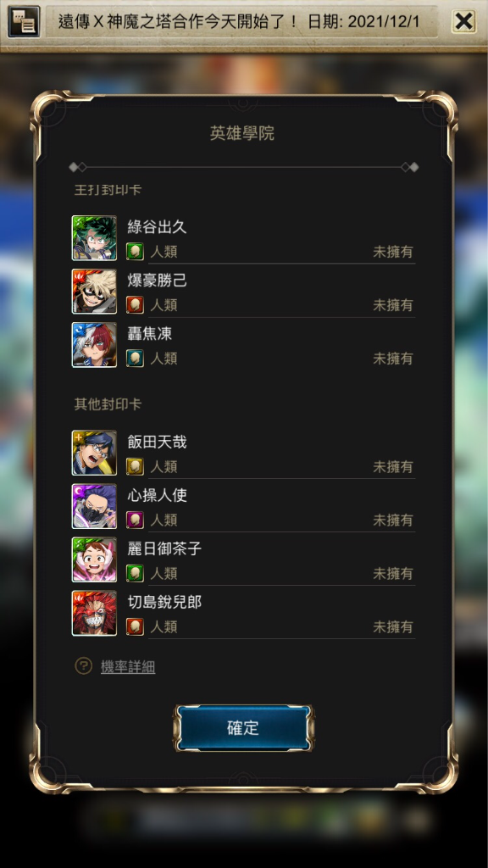Image resolution: width=488 pixels, height=868 pixels.
Task: Tap the 綠谷出久 card portrait
Action: 94,238
